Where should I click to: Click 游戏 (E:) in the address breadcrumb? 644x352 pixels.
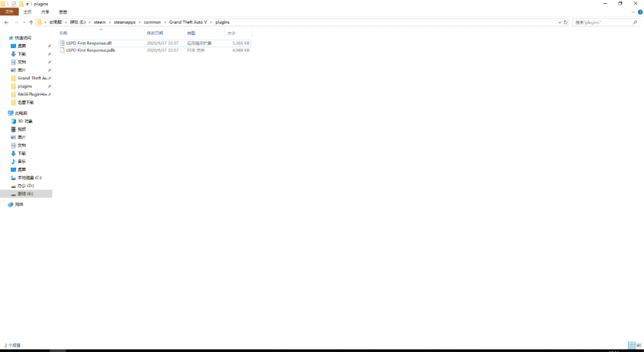pyautogui.click(x=78, y=22)
